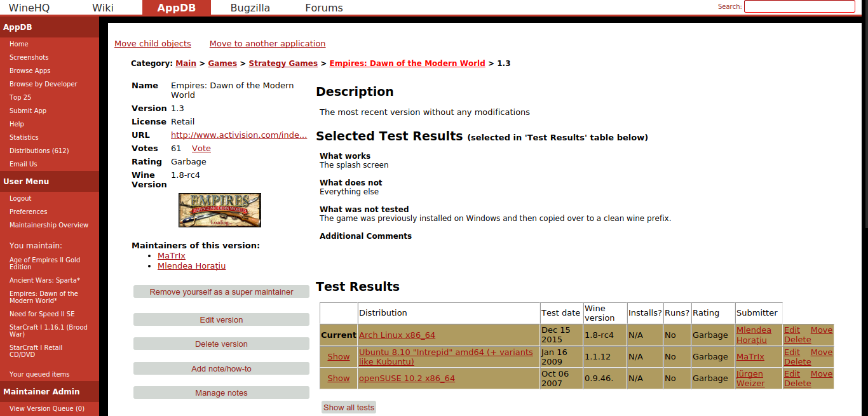Show the openSUSE 10.2 test result
This screenshot has height=416, width=868.
coord(339,378)
